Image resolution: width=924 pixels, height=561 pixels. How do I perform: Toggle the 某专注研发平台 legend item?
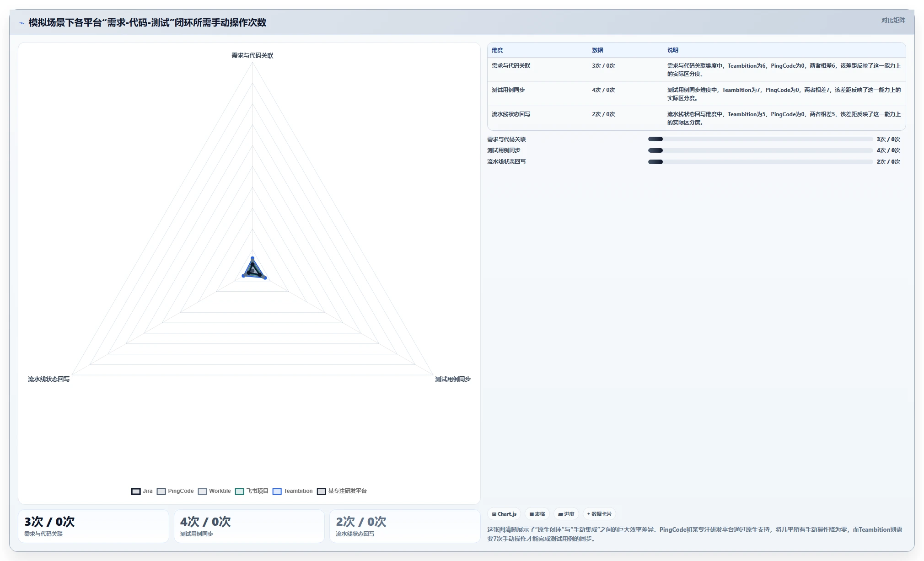(342, 491)
